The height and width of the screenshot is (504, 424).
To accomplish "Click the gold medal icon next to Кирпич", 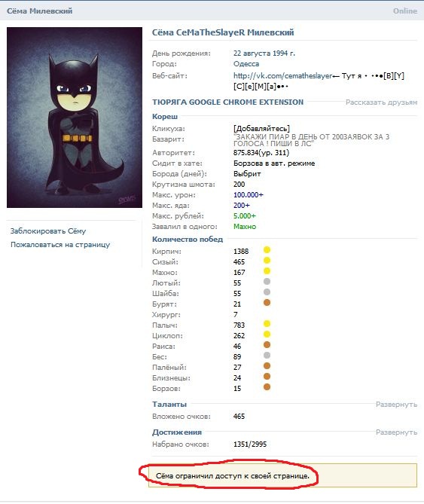I will pyautogui.click(x=267, y=250).
